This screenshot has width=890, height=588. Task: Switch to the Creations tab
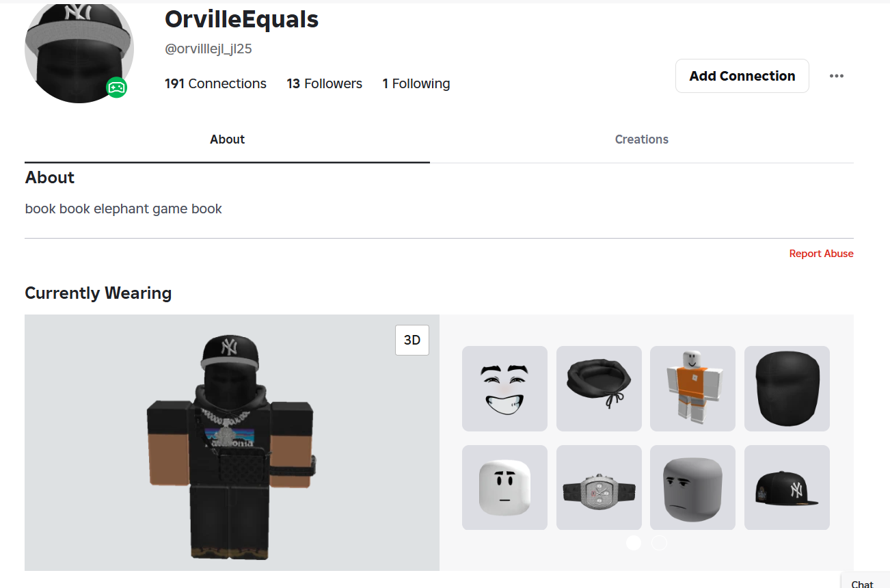point(641,139)
